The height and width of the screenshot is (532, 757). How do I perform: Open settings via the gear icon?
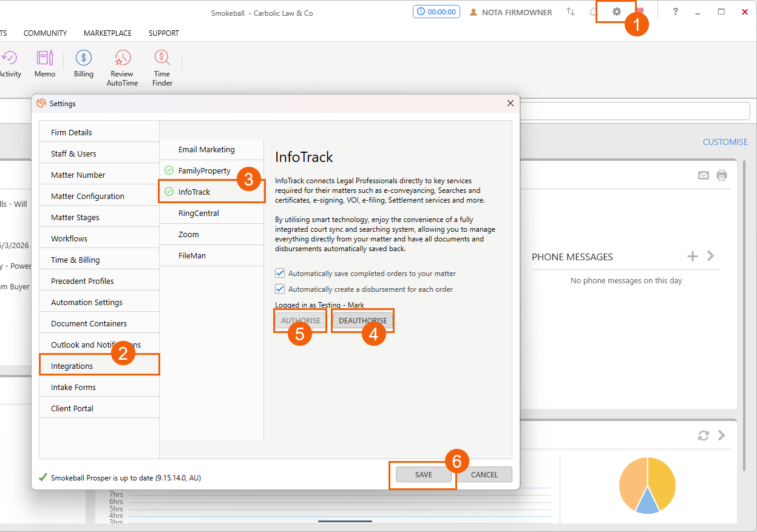617,12
